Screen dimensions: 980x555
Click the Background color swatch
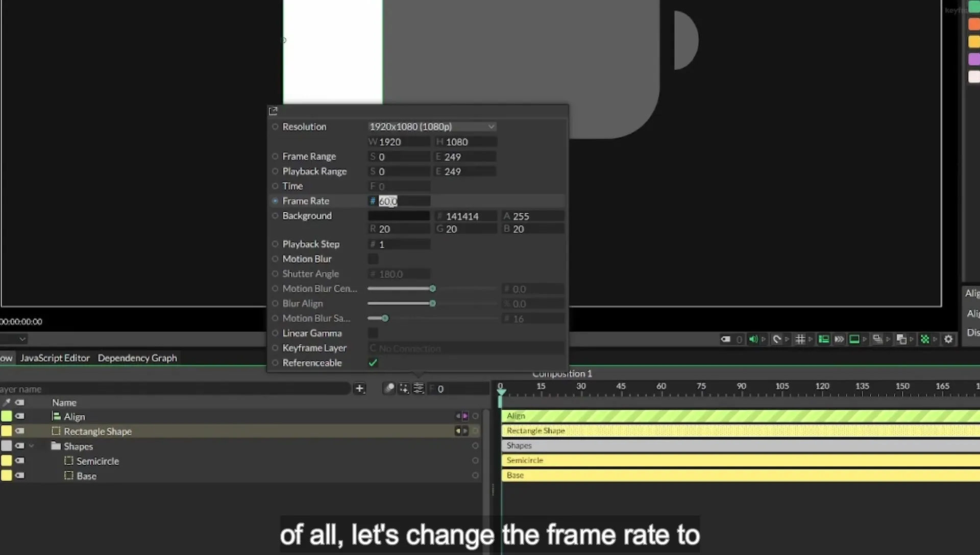tap(399, 216)
